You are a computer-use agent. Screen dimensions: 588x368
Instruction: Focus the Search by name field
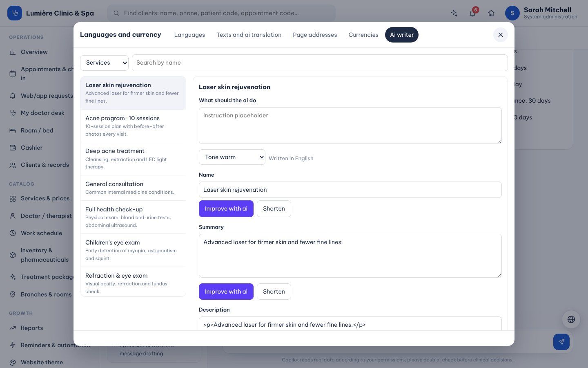320,63
